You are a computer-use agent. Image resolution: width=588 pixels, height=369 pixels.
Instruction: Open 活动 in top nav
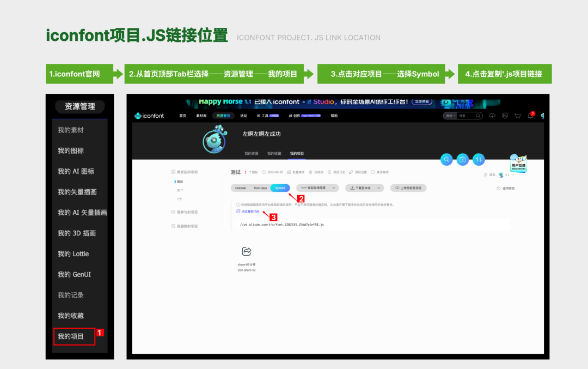(244, 116)
